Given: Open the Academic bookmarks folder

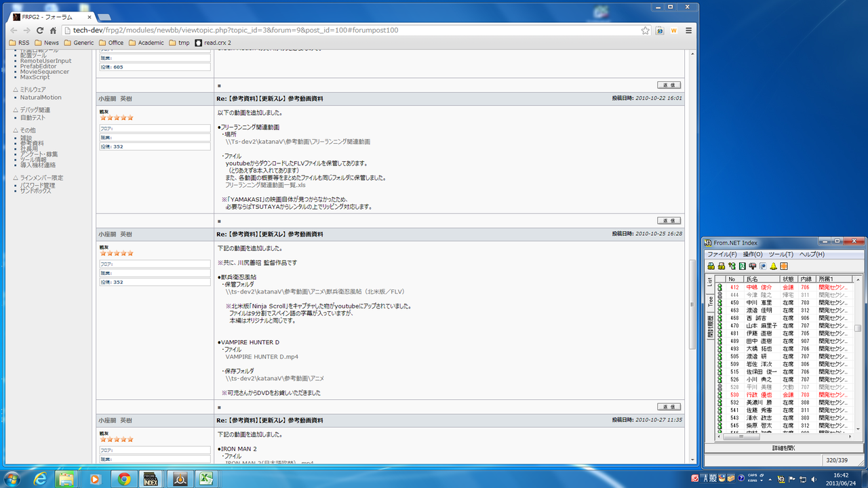Looking at the screenshot, I should coord(146,43).
